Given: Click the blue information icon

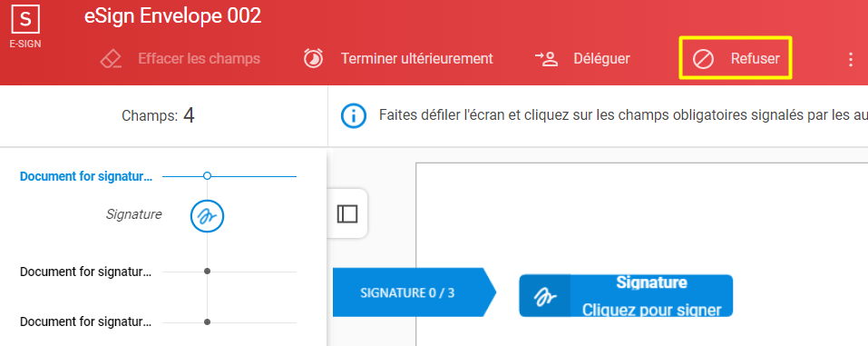Looking at the screenshot, I should tap(354, 116).
